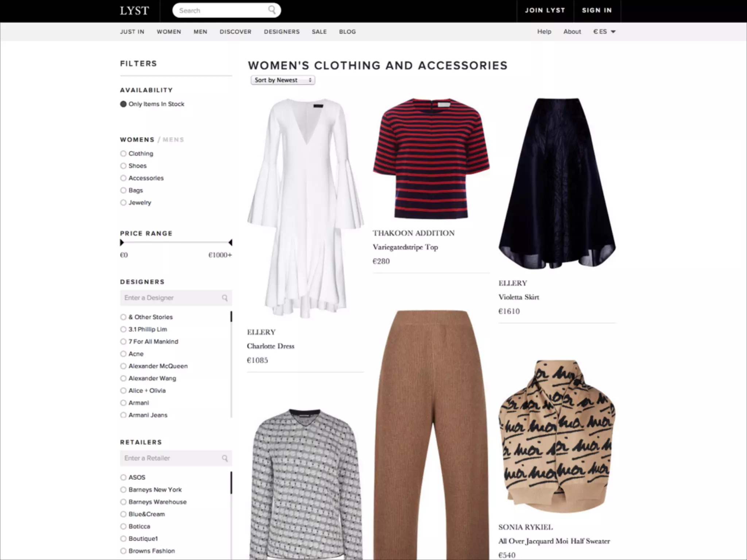Viewport: 747px width, 560px height.
Task: Click the search magnifier icon in header
Action: point(272,10)
